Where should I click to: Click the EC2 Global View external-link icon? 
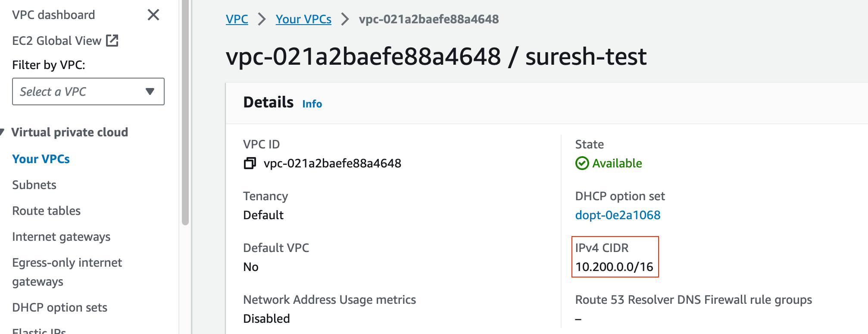tap(112, 41)
